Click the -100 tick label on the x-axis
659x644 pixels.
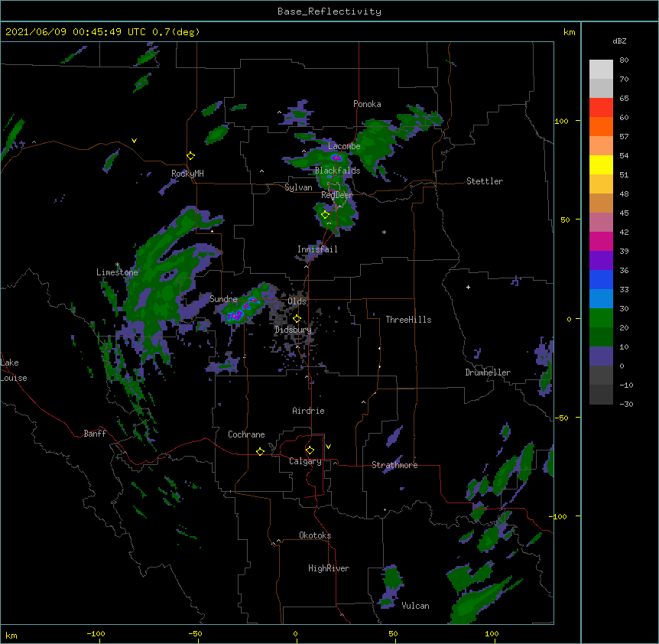[x=96, y=633]
